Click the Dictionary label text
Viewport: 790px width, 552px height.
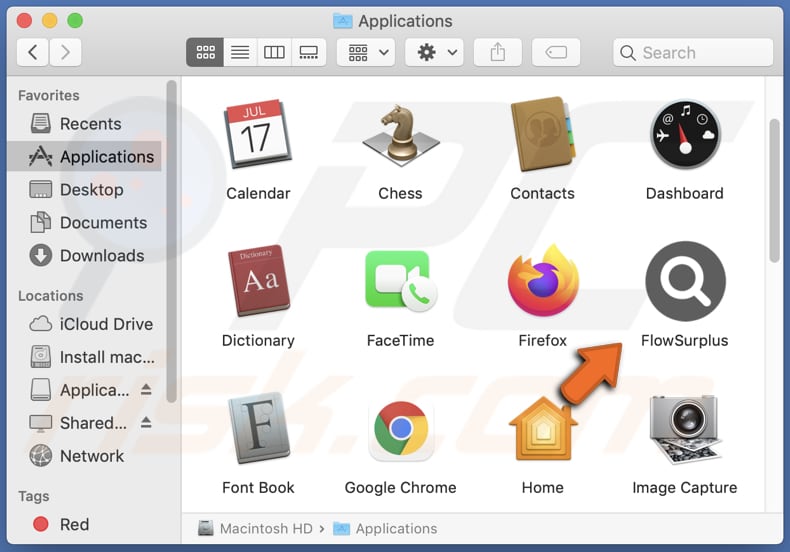pos(258,340)
